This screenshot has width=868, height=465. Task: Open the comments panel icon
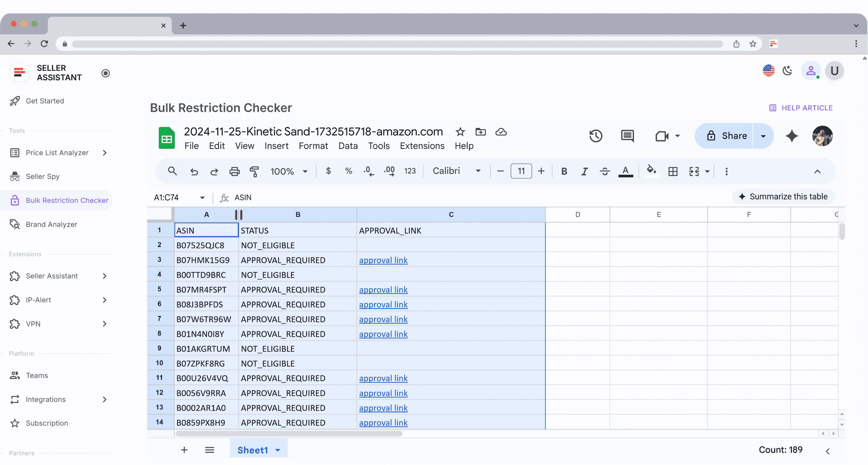coord(627,136)
